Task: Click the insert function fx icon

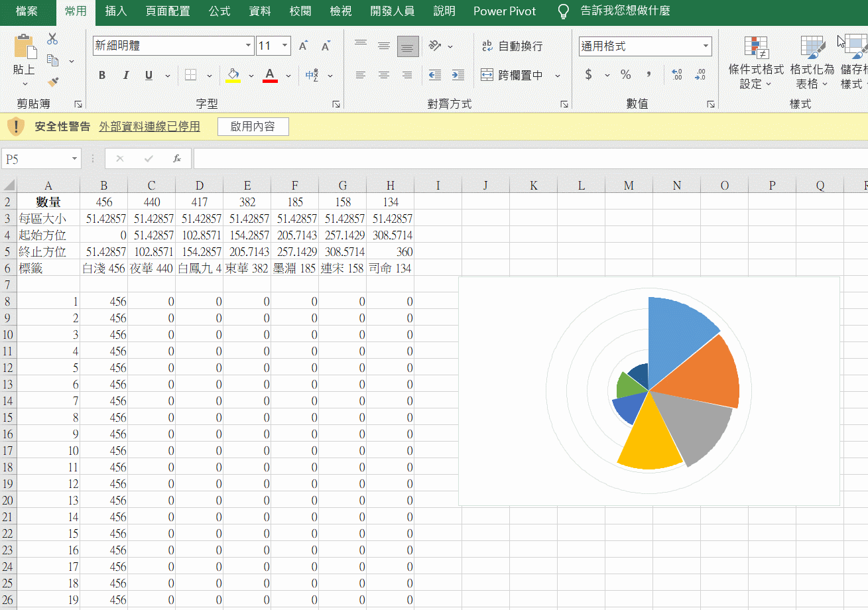Action: (177, 159)
